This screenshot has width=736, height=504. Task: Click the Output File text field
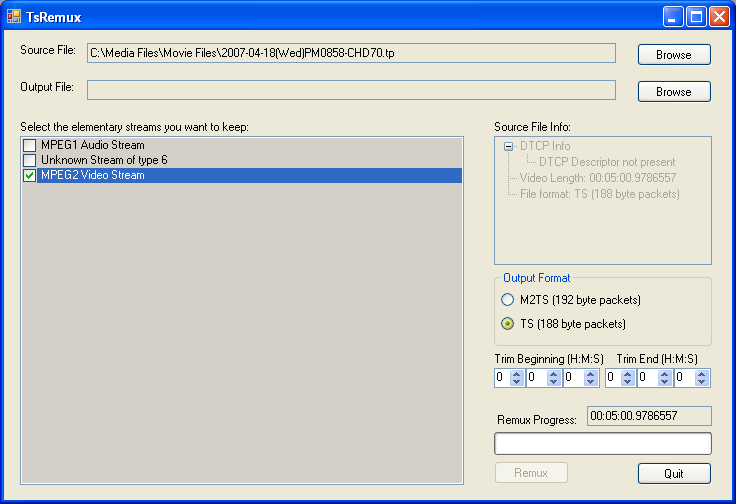[x=350, y=91]
